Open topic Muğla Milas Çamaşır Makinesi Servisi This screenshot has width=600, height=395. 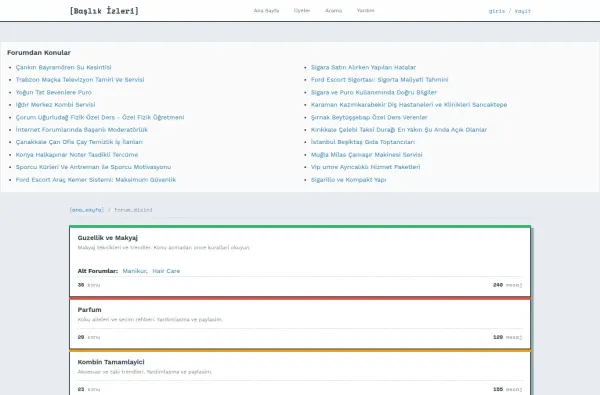(367, 155)
